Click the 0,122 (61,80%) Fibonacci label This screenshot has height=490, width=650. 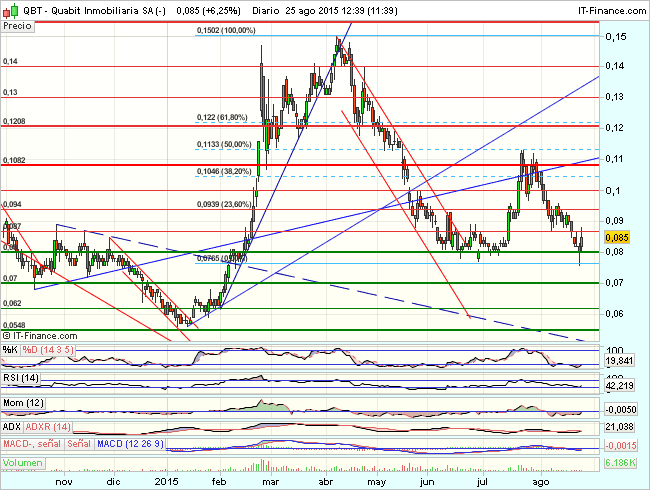(x=222, y=118)
